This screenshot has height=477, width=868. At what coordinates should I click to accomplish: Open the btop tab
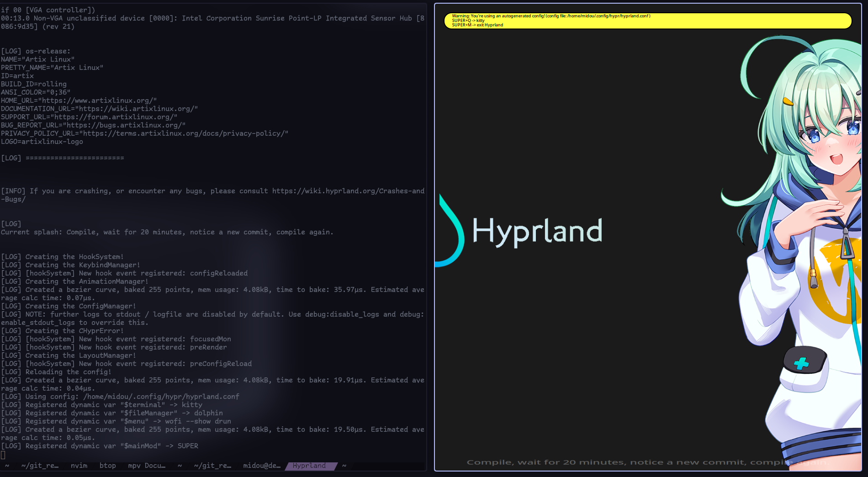pos(107,466)
